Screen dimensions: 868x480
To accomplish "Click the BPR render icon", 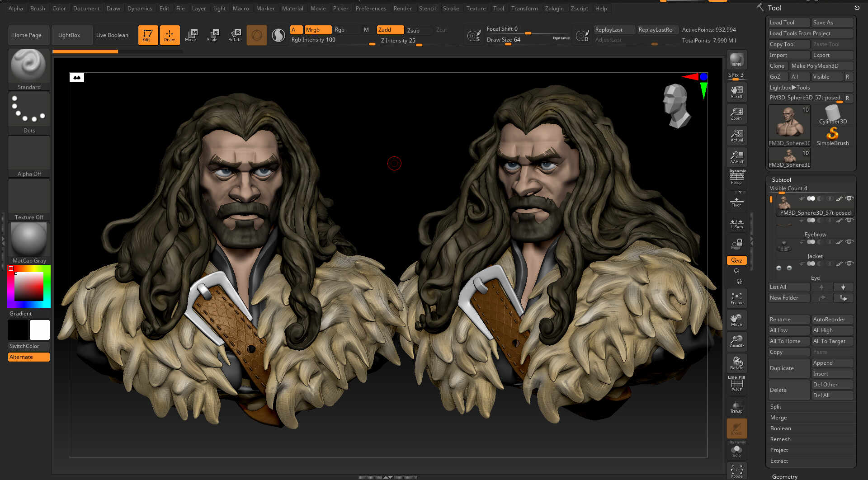I will point(736,60).
